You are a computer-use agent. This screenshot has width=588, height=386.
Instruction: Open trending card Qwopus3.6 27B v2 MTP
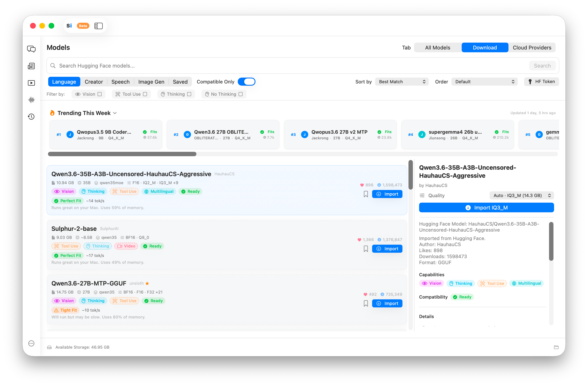pos(340,134)
